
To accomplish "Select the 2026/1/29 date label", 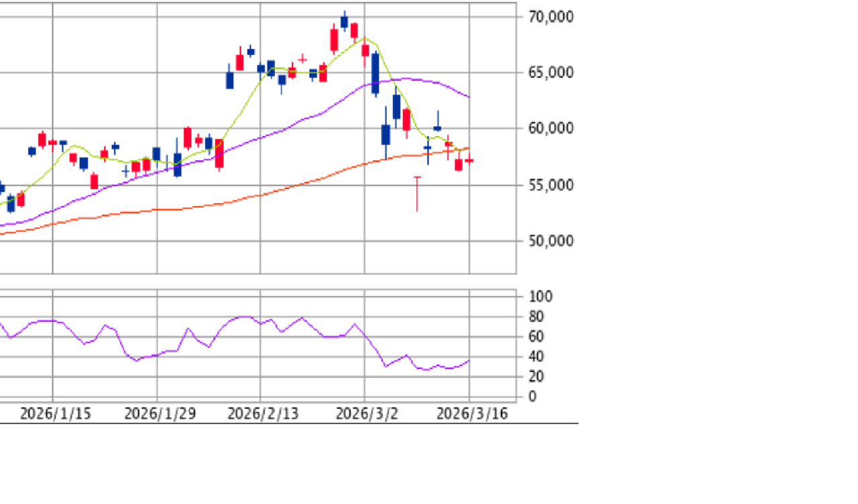I will pyautogui.click(x=160, y=414).
